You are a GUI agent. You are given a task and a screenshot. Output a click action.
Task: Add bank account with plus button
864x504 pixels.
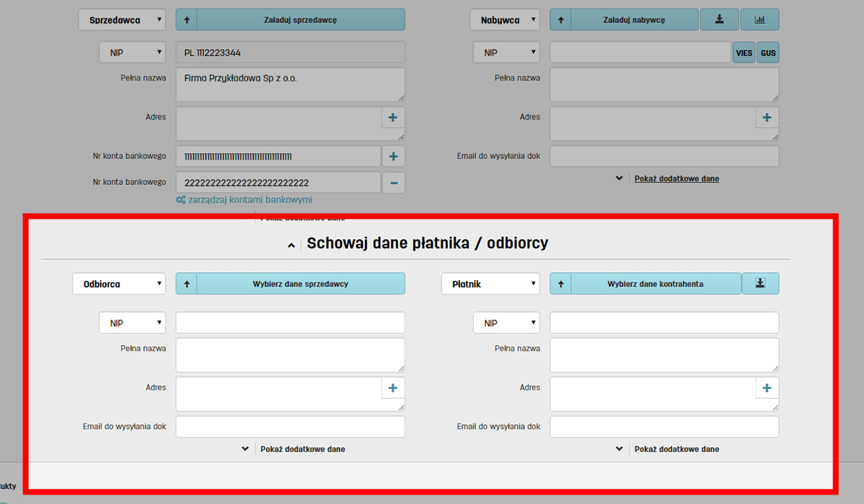tap(393, 156)
